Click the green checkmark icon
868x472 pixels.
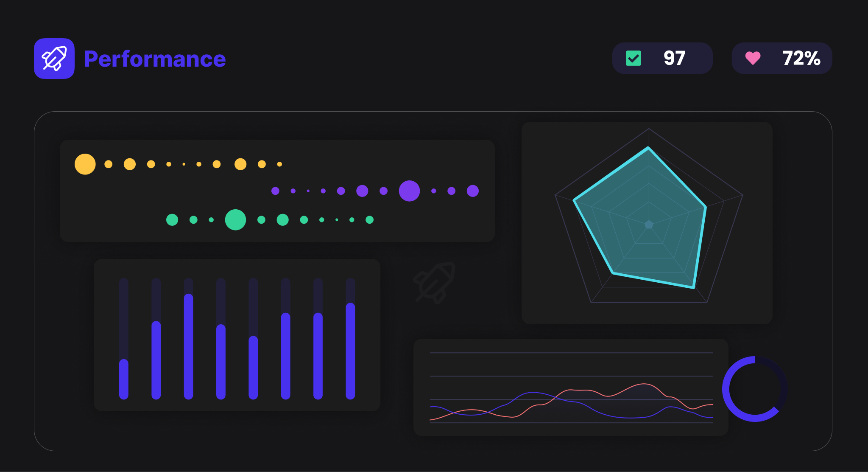(633, 58)
